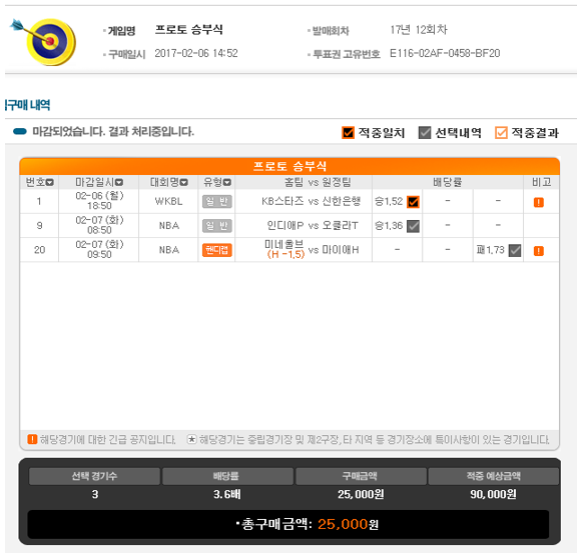
Task: Sort by 유형 column dropdown arrow
Action: coord(227,182)
